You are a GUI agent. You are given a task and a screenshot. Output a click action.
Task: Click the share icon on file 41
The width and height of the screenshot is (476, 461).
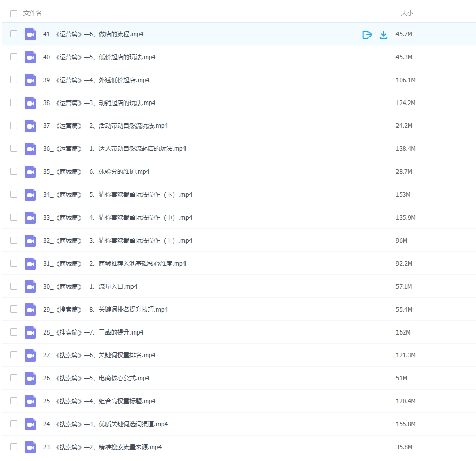tap(367, 35)
